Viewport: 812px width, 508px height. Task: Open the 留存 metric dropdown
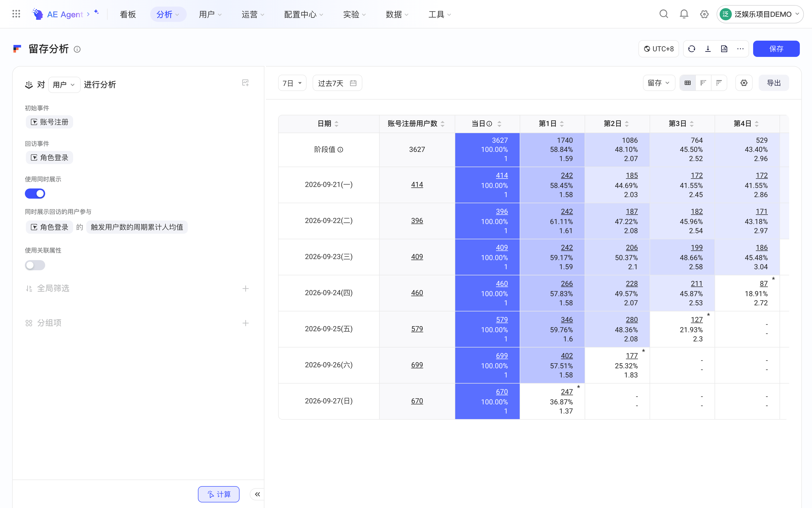click(x=659, y=83)
